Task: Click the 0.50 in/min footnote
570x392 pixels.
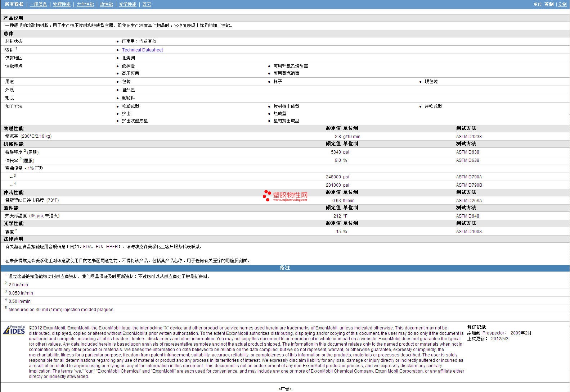Action: tap(19, 301)
